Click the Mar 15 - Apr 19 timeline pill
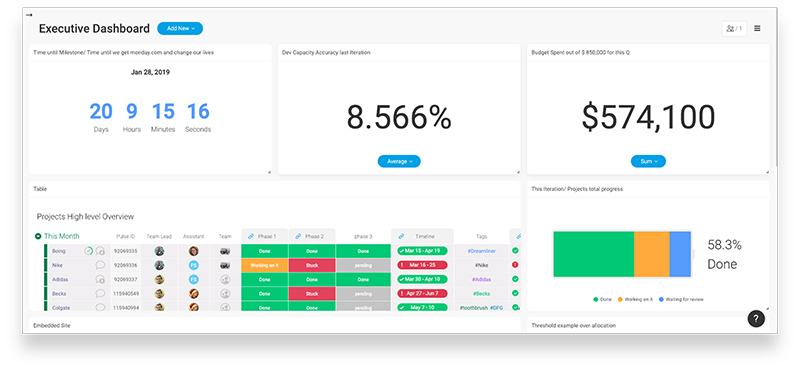This screenshot has width=800, height=372. pos(422,251)
